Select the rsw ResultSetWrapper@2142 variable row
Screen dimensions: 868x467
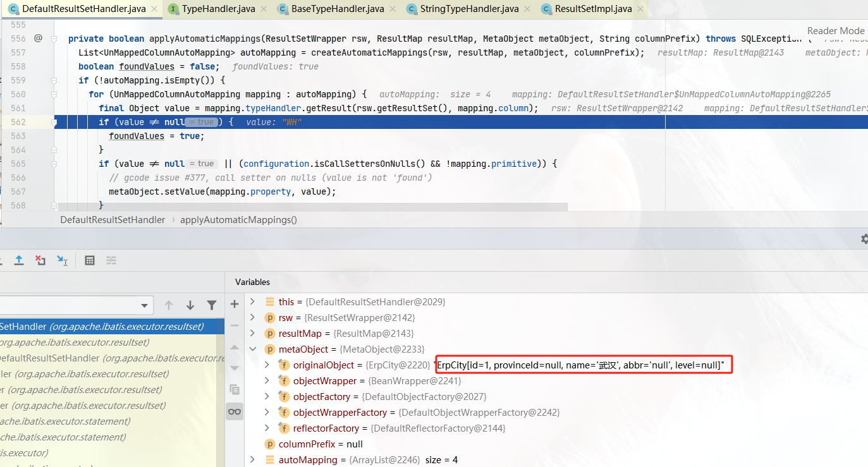(556, 318)
